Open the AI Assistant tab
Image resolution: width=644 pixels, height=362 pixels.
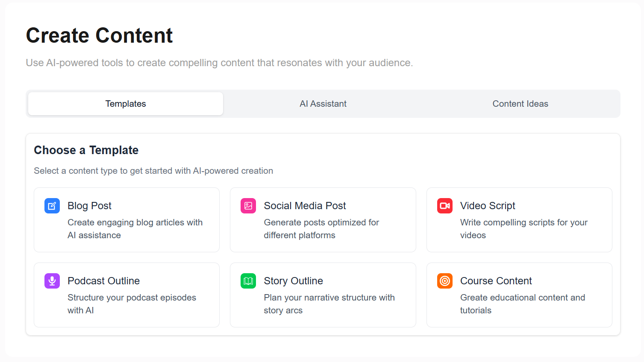tap(323, 104)
